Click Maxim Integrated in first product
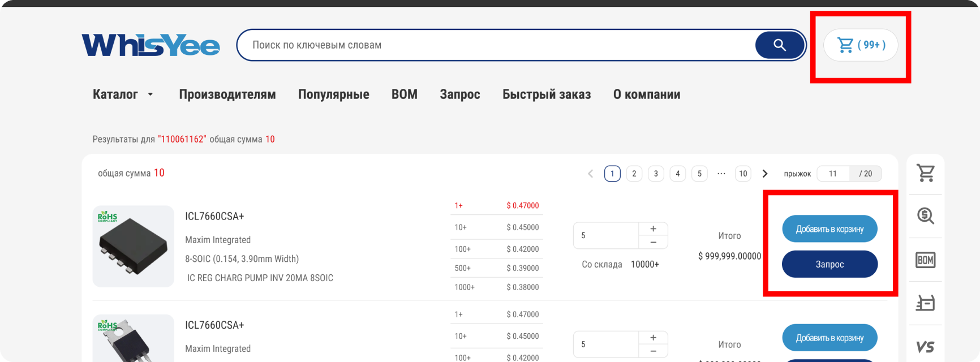The height and width of the screenshot is (362, 980). tap(218, 240)
